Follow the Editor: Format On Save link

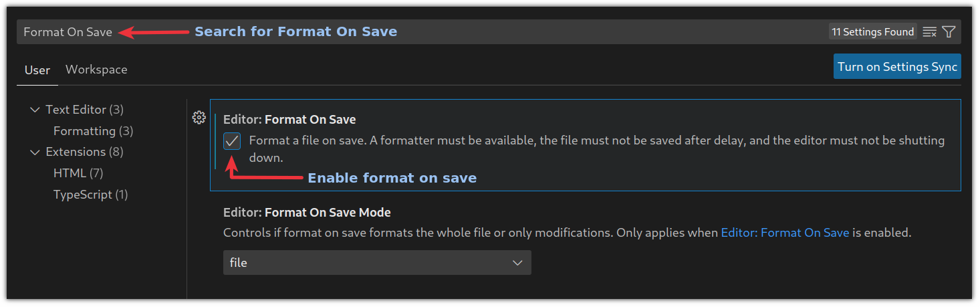(785, 233)
